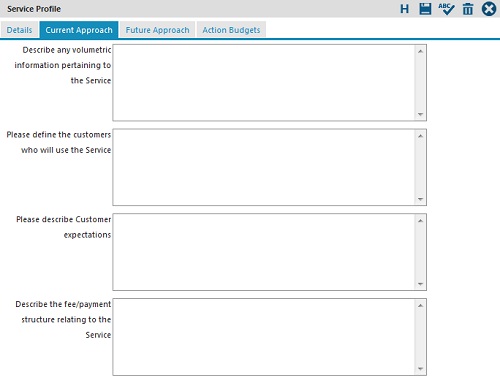Click down arrow in Customer expectations scrollbar
Screen dimensions: 500x383
[x=420, y=284]
